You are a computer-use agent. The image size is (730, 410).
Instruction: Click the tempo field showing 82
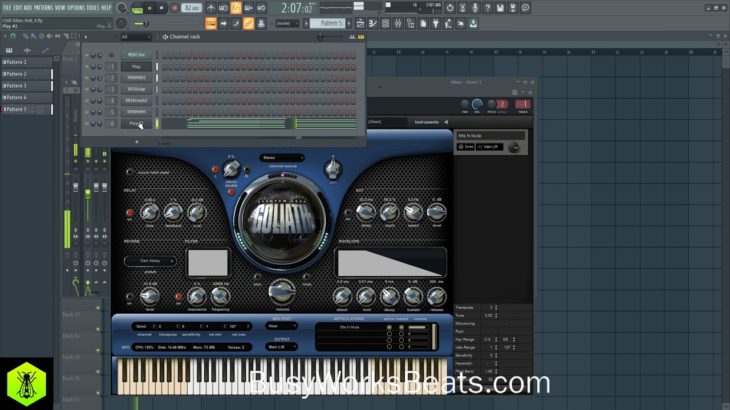(x=191, y=8)
